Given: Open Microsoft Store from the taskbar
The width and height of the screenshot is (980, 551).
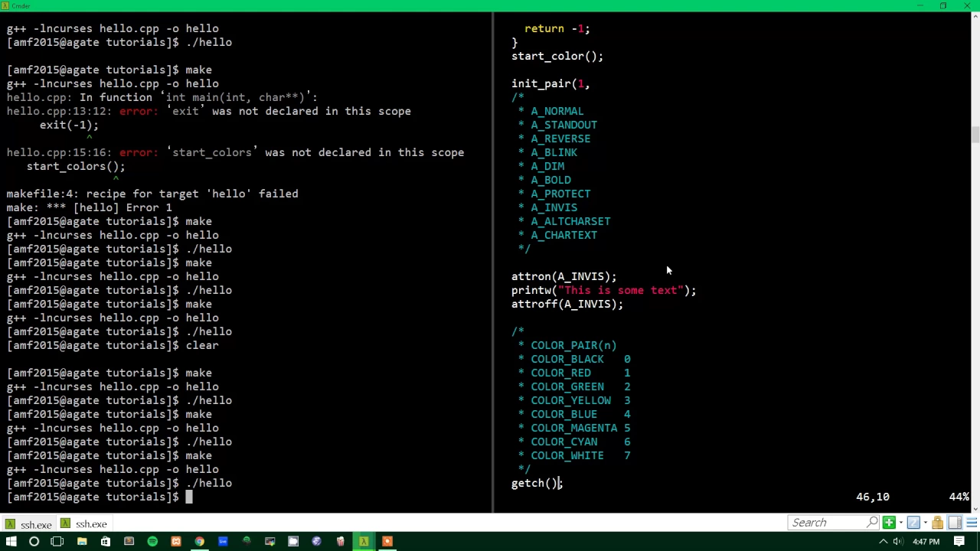Looking at the screenshot, I should click(x=106, y=542).
